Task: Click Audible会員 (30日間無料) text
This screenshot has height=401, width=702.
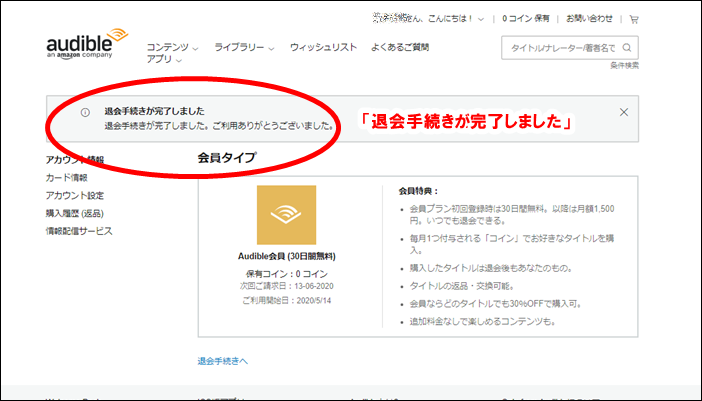Action: tap(287, 256)
